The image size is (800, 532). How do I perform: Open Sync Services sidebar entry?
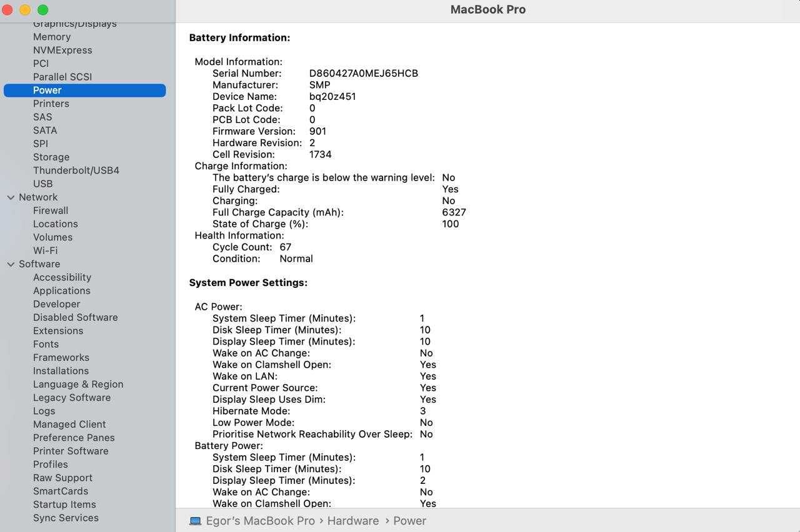[66, 518]
